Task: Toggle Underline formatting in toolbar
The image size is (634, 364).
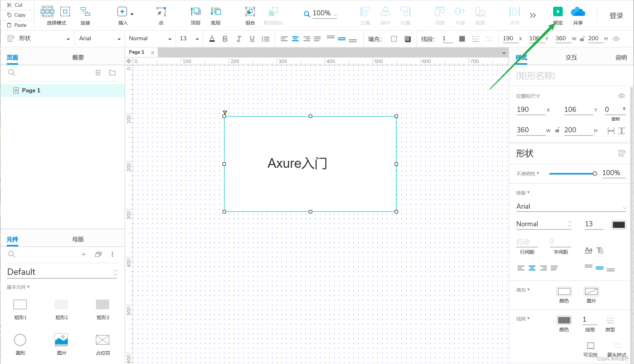Action: point(252,39)
